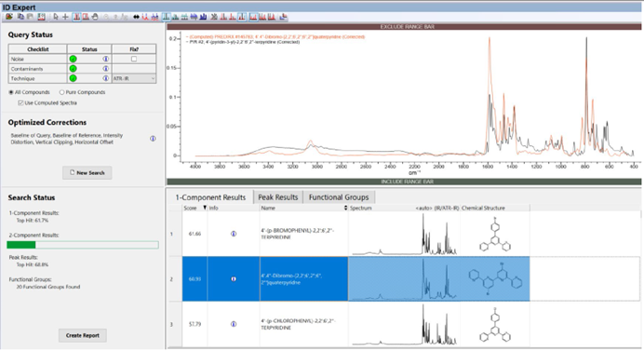The width and height of the screenshot is (644, 351).
Task: Open info icon for the 57.79 score hit
Action: click(234, 324)
